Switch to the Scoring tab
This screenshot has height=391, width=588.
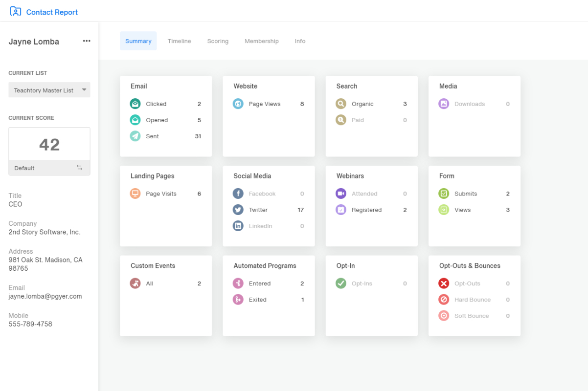coord(218,41)
